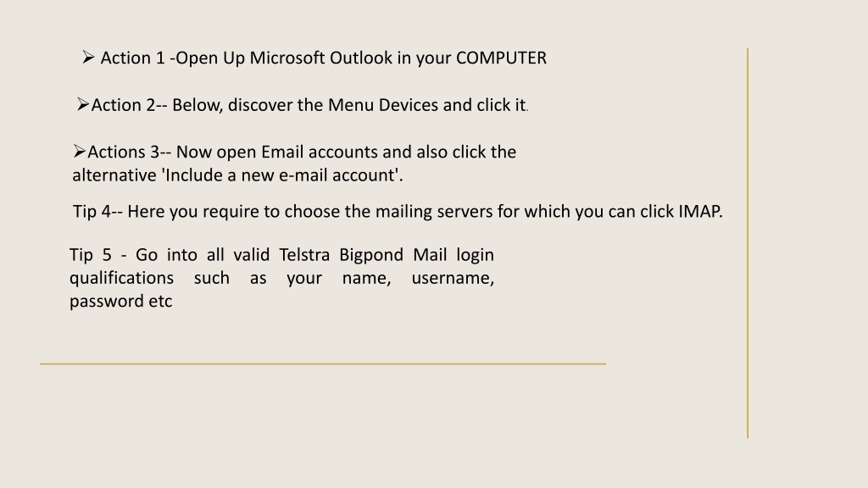Click the arrow bullet before Action 1
Screen dimensions: 868x488
click(x=88, y=57)
